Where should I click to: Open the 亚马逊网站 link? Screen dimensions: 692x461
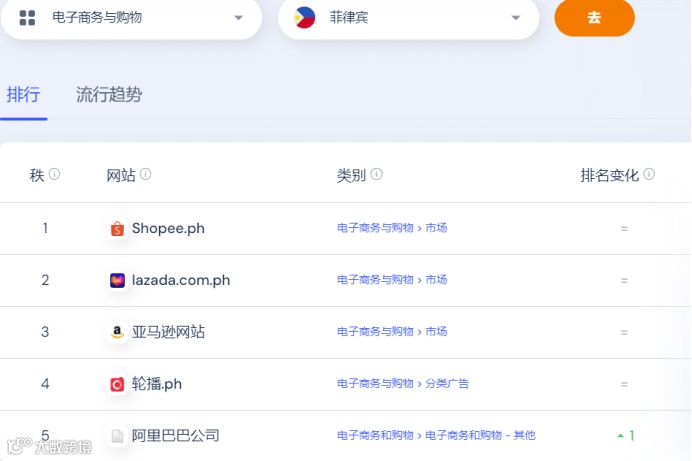point(168,332)
